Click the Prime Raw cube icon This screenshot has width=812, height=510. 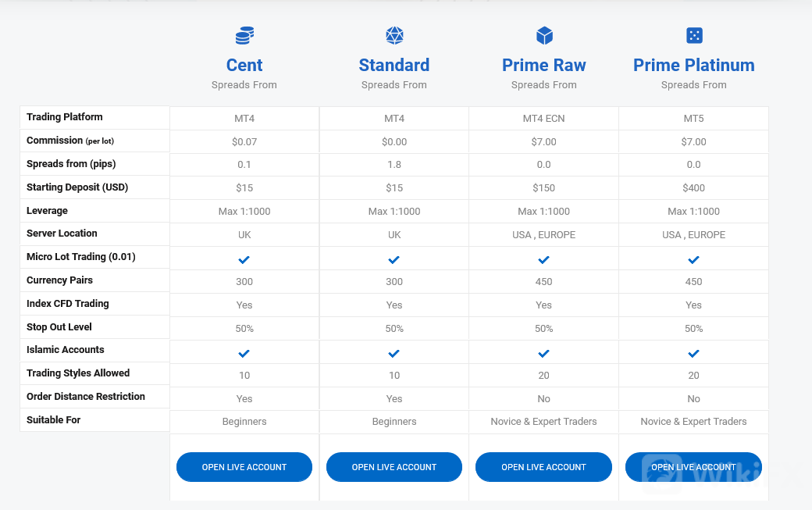click(544, 35)
